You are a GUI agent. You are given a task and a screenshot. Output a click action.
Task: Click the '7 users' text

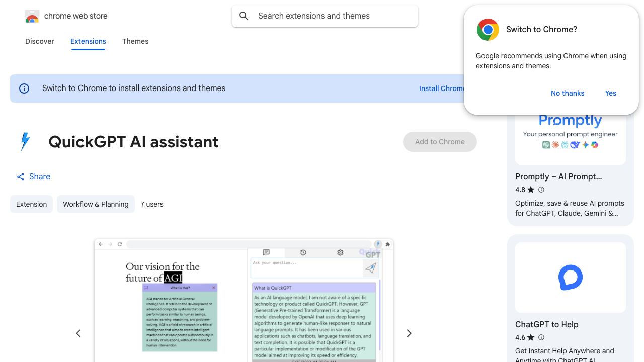(152, 204)
